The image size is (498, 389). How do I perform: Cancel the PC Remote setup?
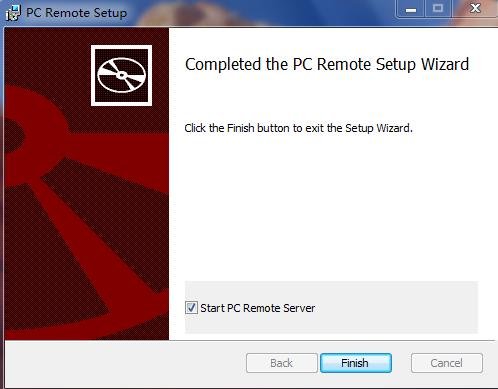pyautogui.click(x=447, y=363)
